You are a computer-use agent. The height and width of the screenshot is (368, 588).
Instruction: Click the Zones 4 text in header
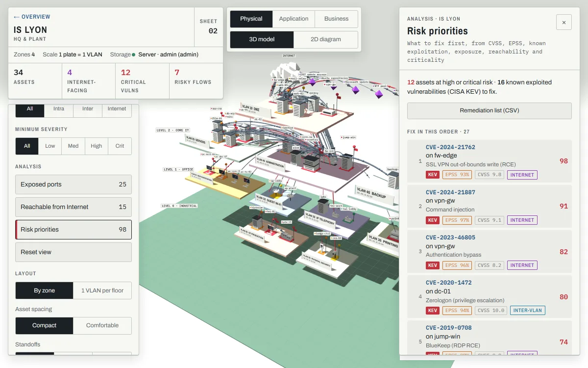click(24, 54)
